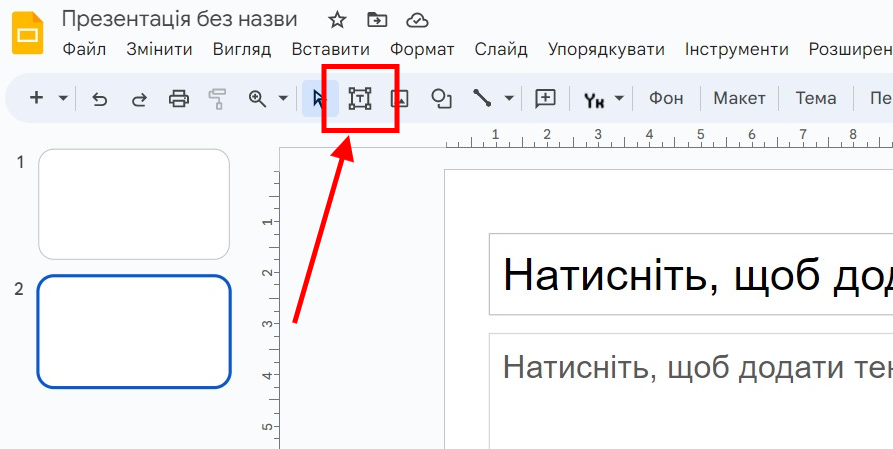Viewport: 893px width, 449px height.
Task: Open the Google Slides home logo
Action: (x=28, y=33)
